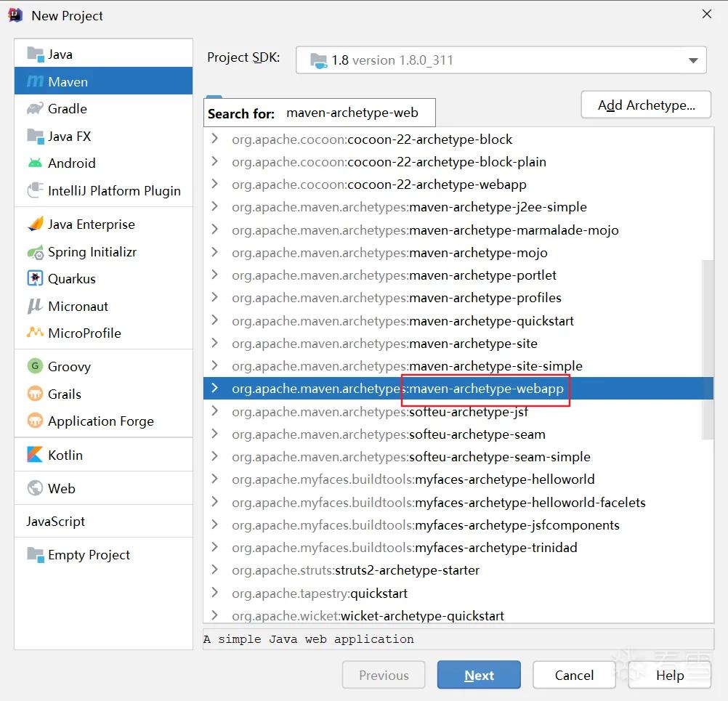Screen dimensions: 728x701
Task: Click the Java FX folder icon
Action: [36, 136]
